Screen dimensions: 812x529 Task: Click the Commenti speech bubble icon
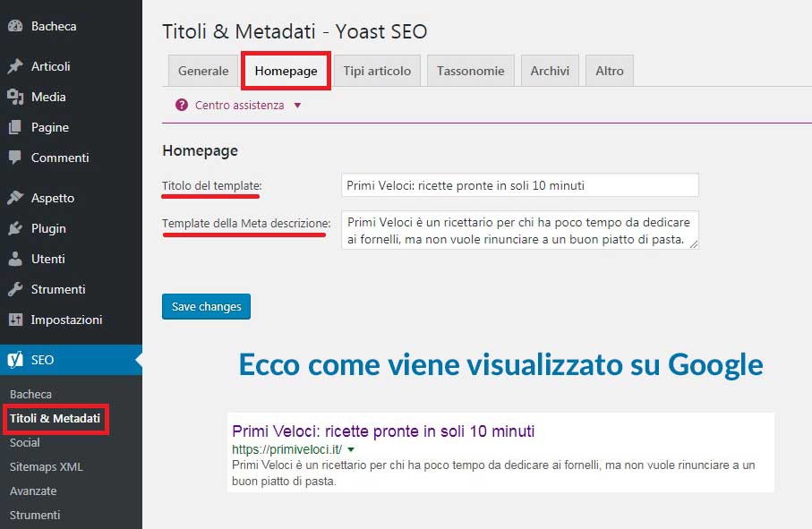coord(15,158)
